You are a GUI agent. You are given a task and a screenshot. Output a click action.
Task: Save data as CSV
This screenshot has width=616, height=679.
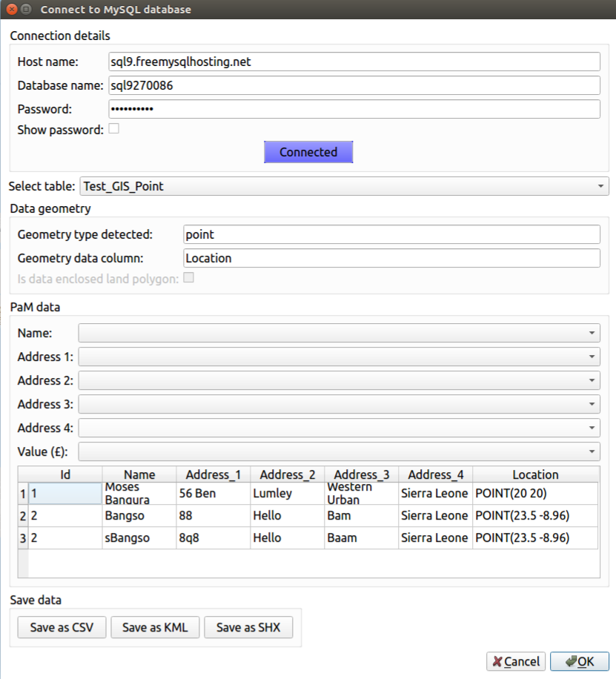pos(62,627)
